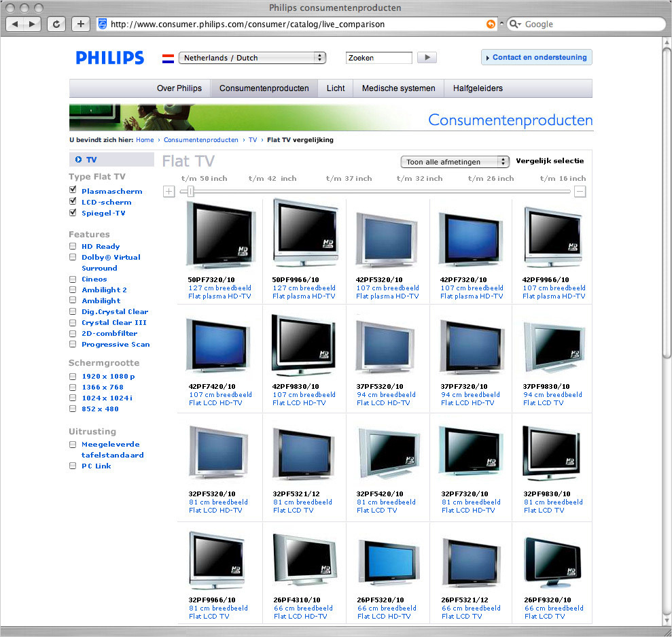Enable the HD Ready filter checkbox

coord(73,246)
